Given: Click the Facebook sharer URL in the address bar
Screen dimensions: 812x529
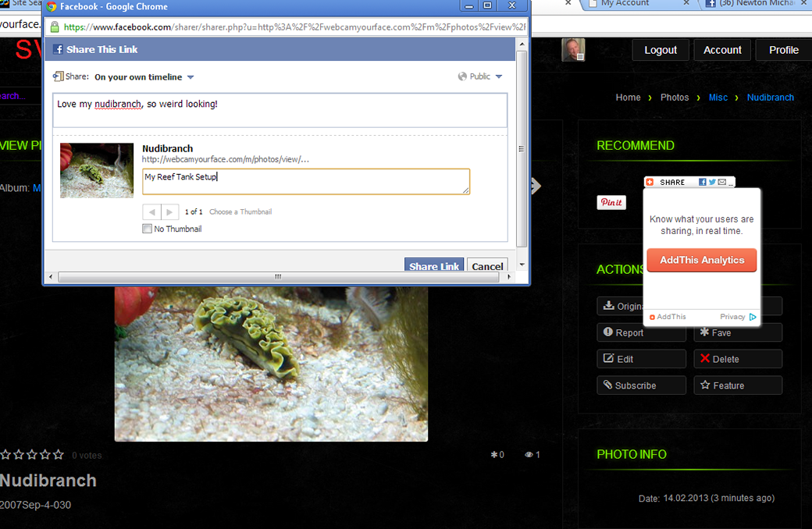Looking at the screenshot, I should tap(294, 27).
